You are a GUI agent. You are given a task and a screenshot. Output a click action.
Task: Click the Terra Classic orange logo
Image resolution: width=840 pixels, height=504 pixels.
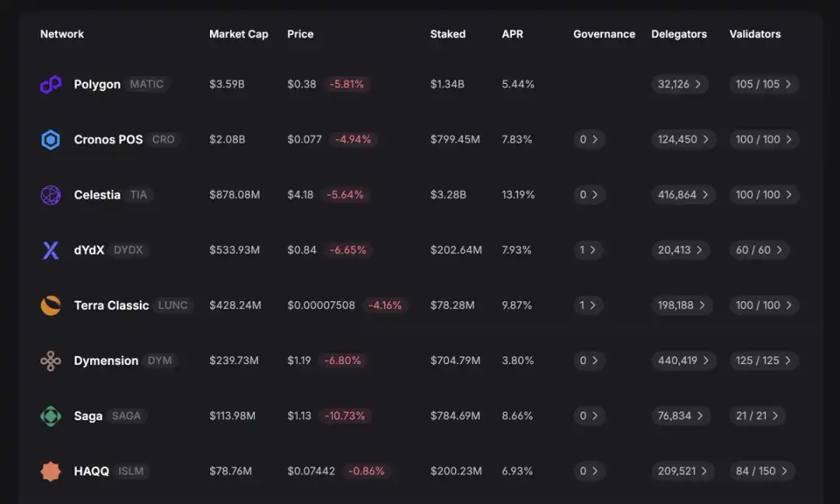(51, 306)
